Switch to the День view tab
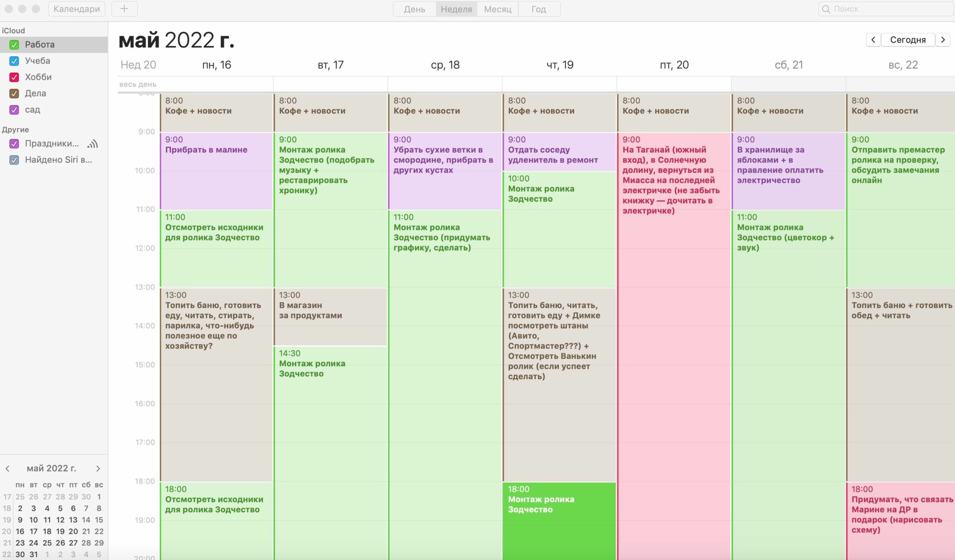955x560 pixels. click(414, 9)
